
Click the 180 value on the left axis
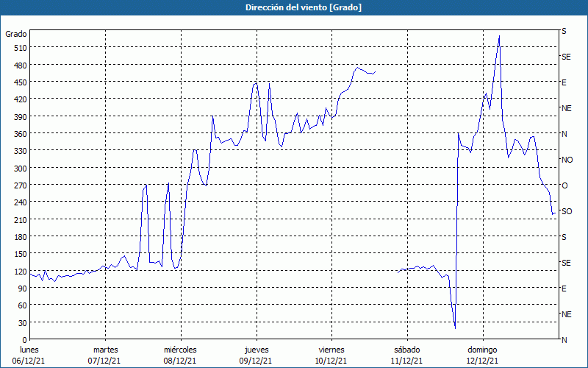pyautogui.click(x=20, y=237)
